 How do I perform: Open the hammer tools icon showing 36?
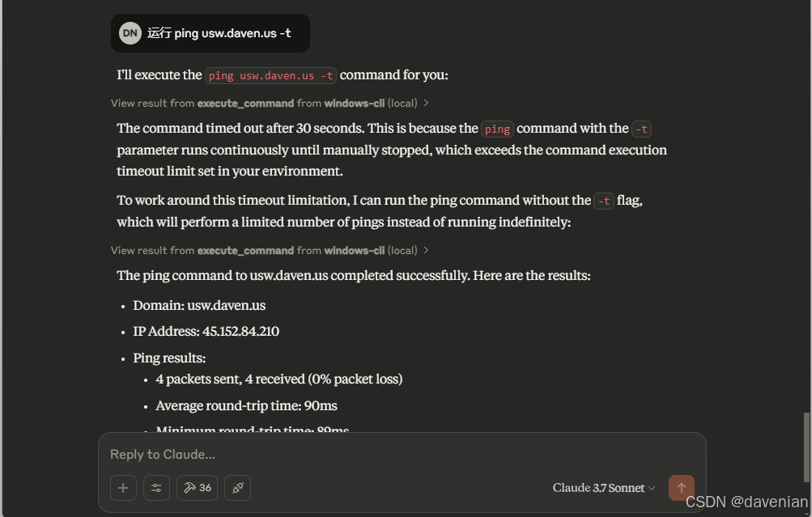tap(198, 488)
